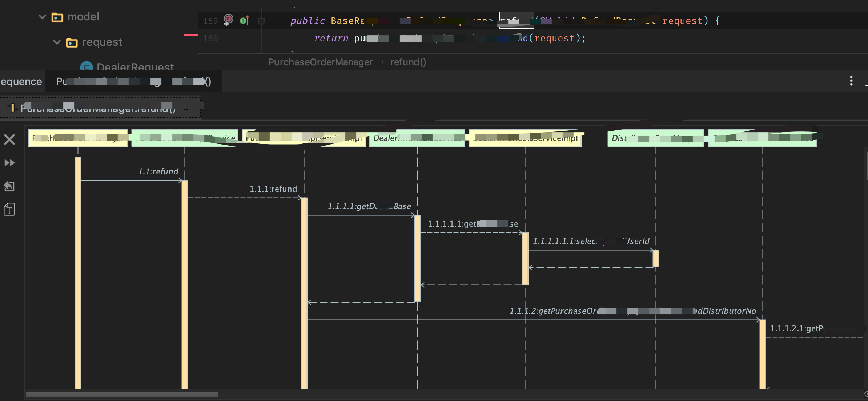Click the double-arrow forward icon in diagram toolbar

coord(9,163)
